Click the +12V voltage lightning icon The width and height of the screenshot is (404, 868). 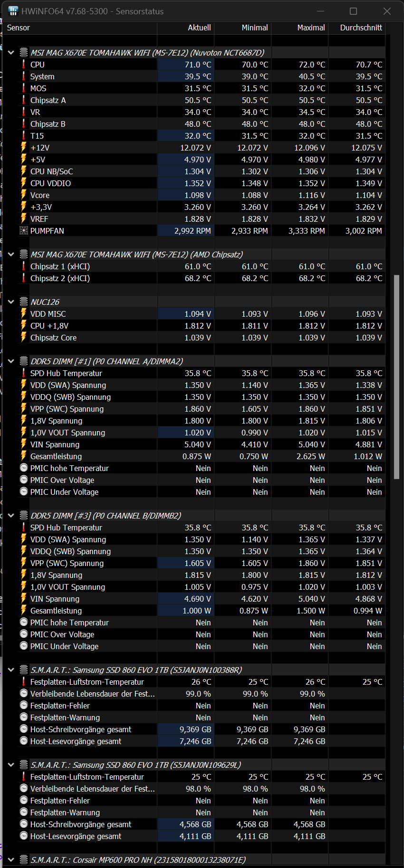click(x=24, y=148)
